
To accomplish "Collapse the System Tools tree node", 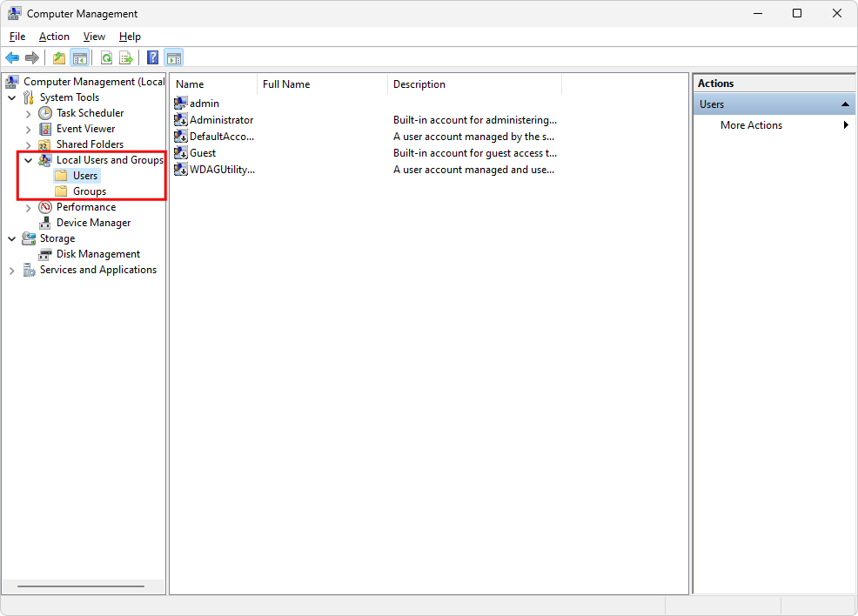I will 12,98.
